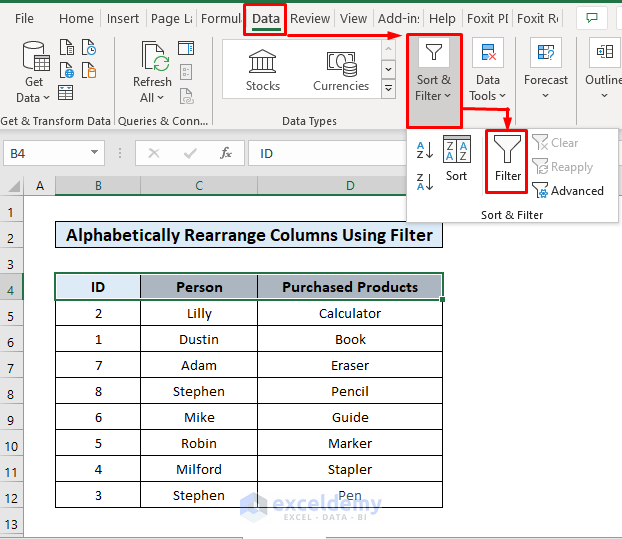Select column A header

40,186
